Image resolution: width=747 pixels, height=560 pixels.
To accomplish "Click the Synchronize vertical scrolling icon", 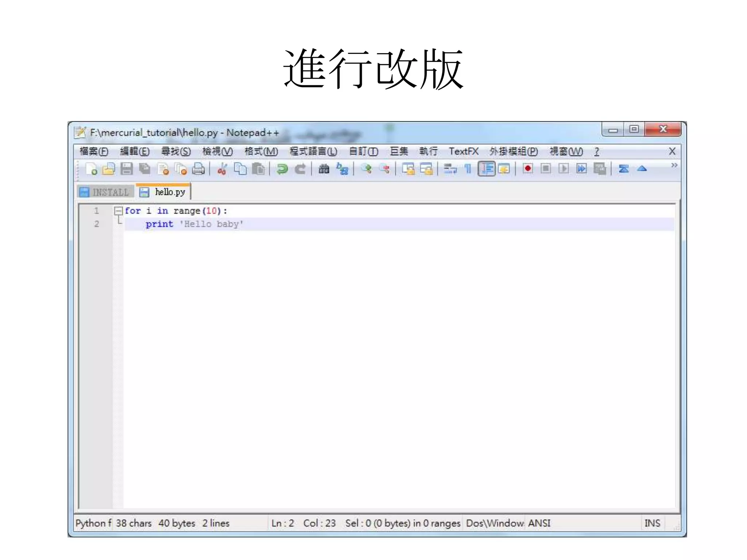I will tap(408, 169).
